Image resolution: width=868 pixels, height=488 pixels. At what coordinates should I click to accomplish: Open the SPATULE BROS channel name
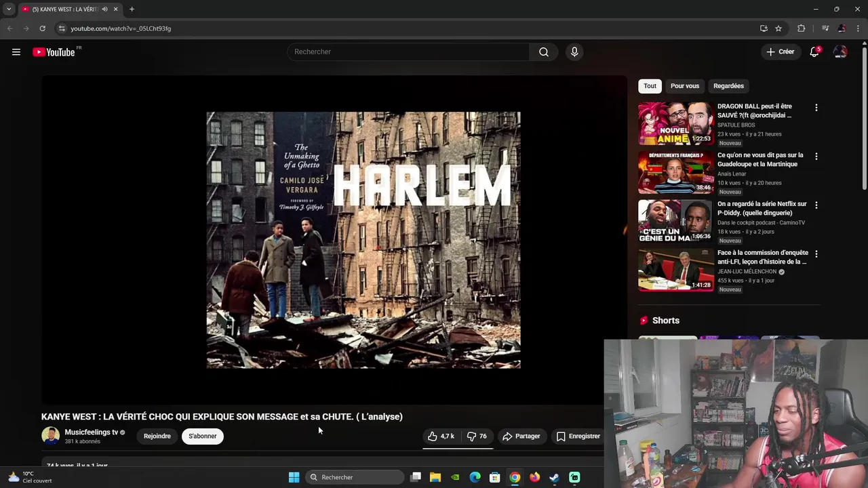click(x=736, y=125)
